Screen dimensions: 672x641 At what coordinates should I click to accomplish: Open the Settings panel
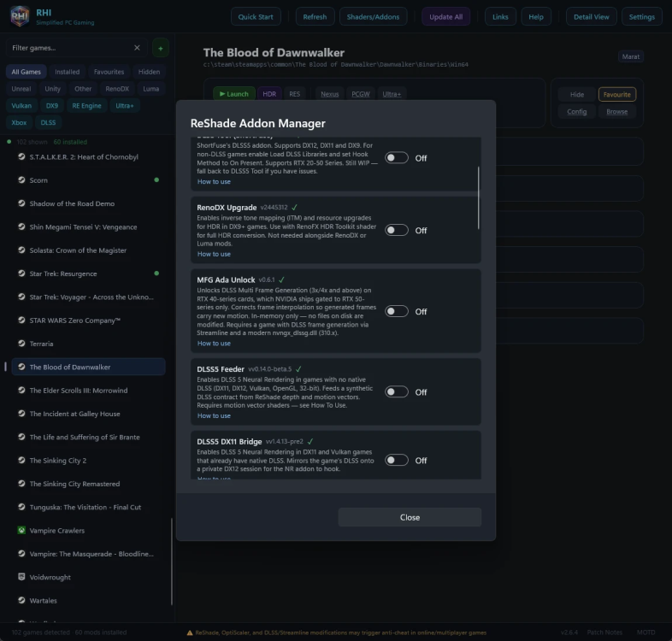(641, 17)
